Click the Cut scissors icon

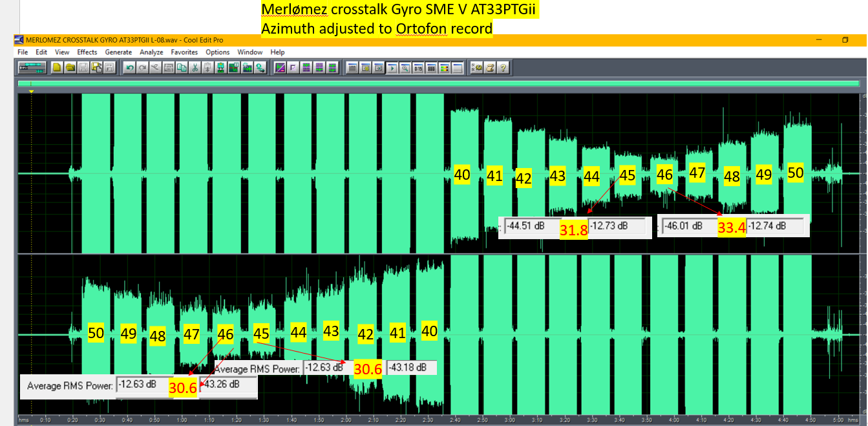click(x=195, y=67)
